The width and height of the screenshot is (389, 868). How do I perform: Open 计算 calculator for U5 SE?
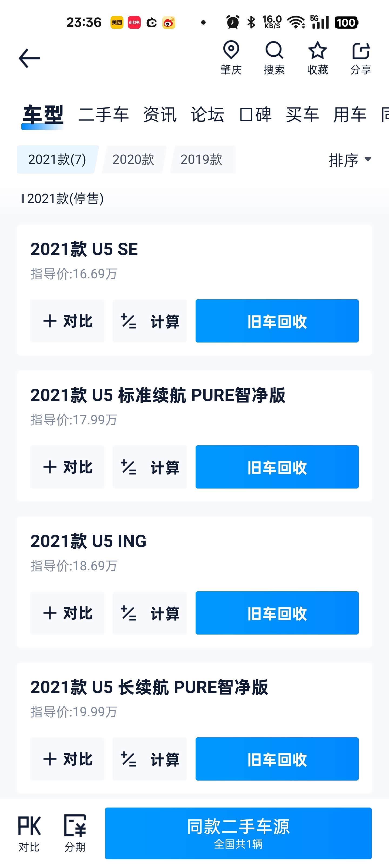click(x=150, y=321)
